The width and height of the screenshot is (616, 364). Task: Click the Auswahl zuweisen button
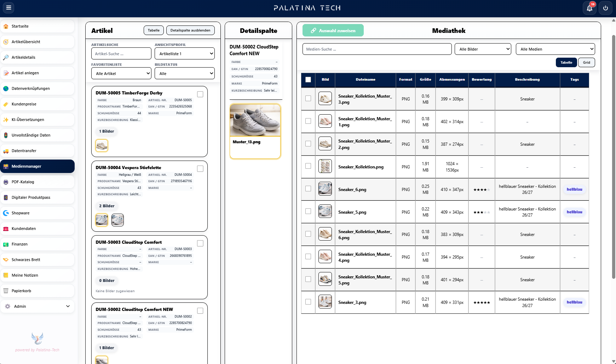point(333,30)
